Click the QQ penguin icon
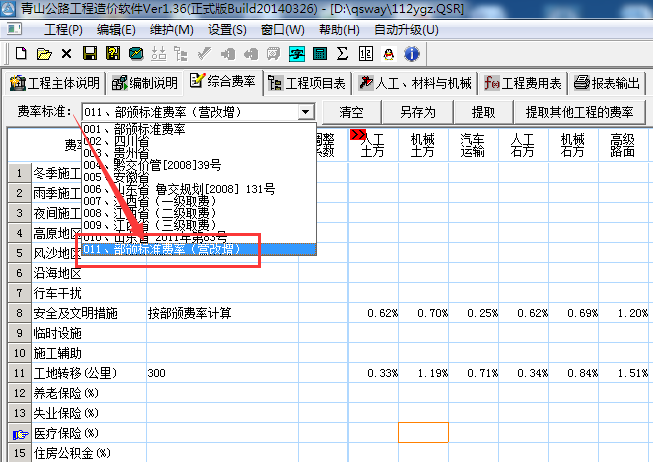 click(388, 53)
